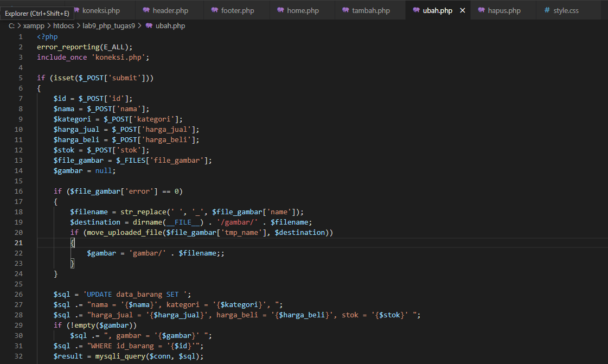Open the xampp breadcrumb dropdown
Image resolution: width=608 pixels, height=364 pixels.
click(34, 25)
